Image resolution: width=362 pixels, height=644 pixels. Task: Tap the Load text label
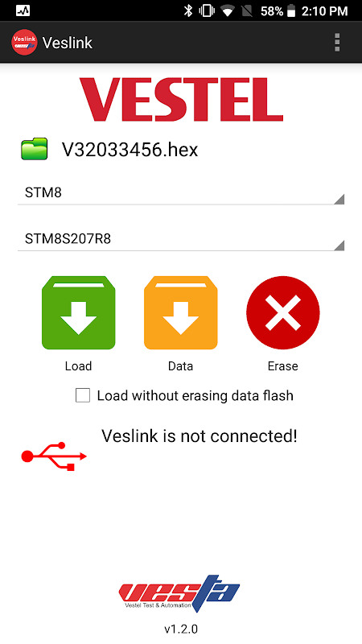(x=78, y=366)
